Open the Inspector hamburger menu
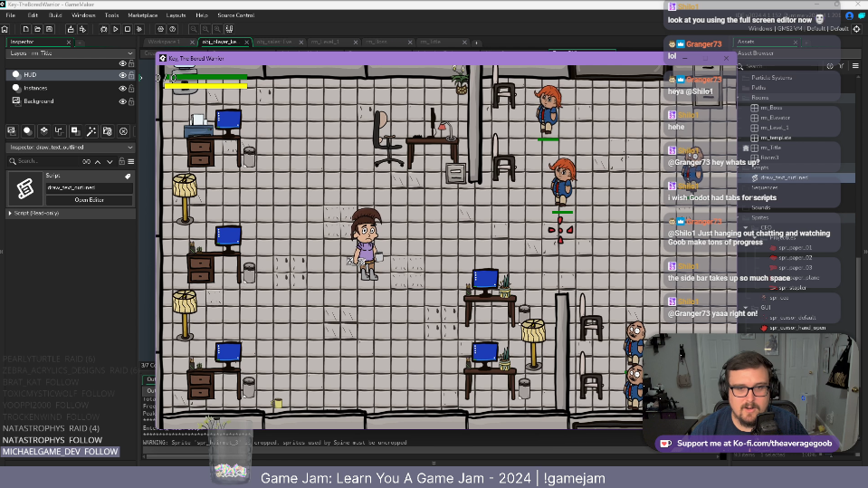 [131, 162]
